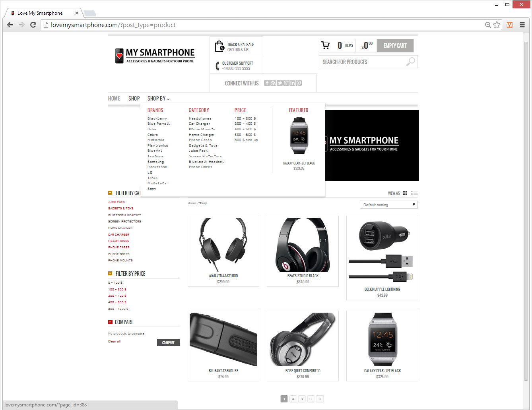This screenshot has height=410, width=532.
Task: Select Samsung under Brands
Action: pyautogui.click(x=155, y=162)
